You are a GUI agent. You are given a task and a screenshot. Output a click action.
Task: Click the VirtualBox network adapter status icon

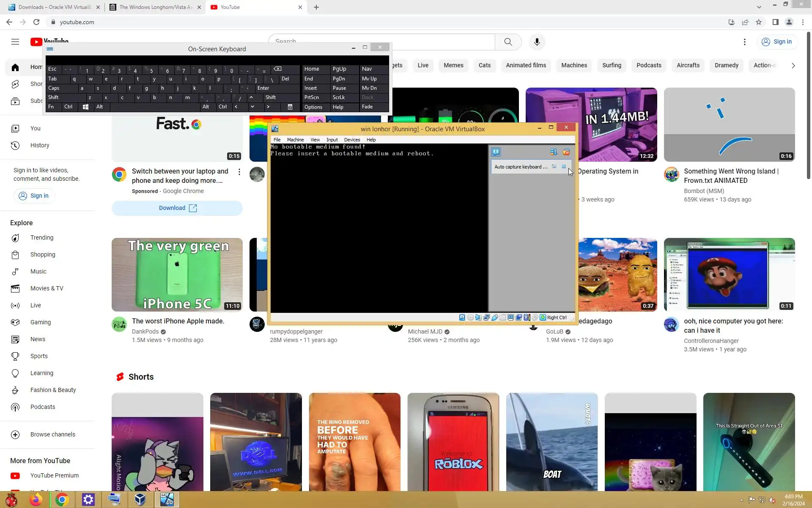(x=486, y=317)
